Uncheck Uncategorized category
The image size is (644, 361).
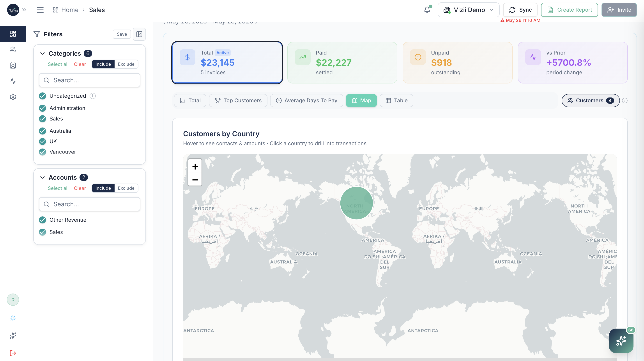[42, 96]
